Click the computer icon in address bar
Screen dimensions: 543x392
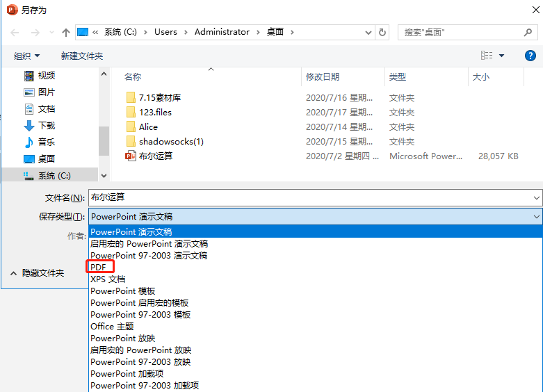(83, 32)
